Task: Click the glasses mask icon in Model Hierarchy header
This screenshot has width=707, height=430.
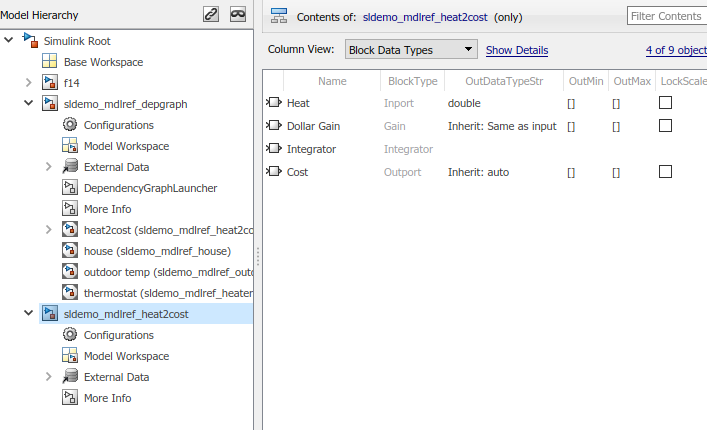Action: (238, 14)
